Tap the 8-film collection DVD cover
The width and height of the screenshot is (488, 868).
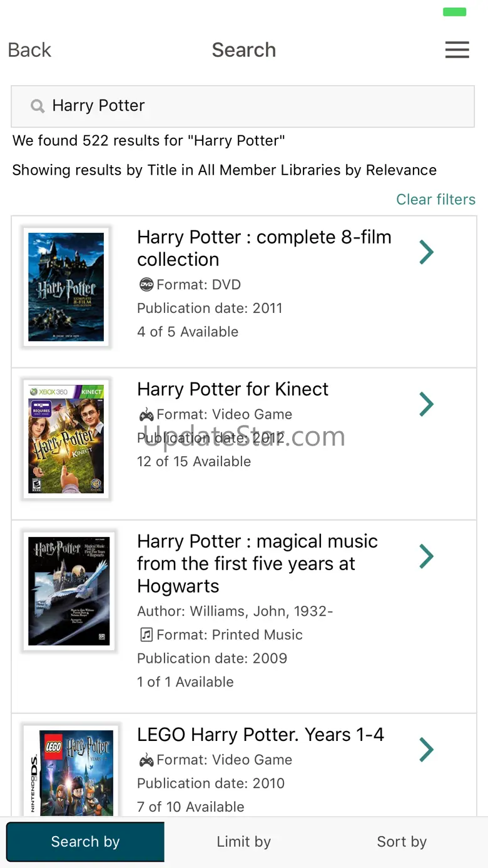(x=66, y=287)
